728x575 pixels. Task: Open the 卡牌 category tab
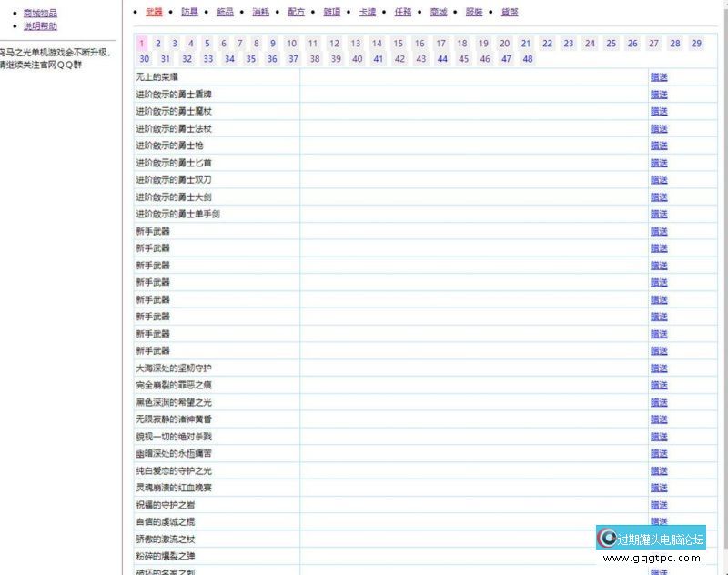point(367,12)
